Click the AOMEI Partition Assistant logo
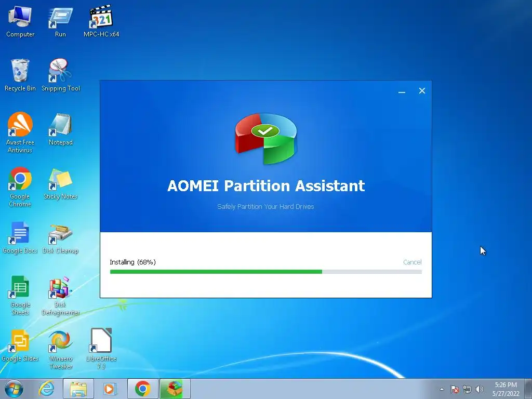This screenshot has width=532, height=399. click(265, 138)
